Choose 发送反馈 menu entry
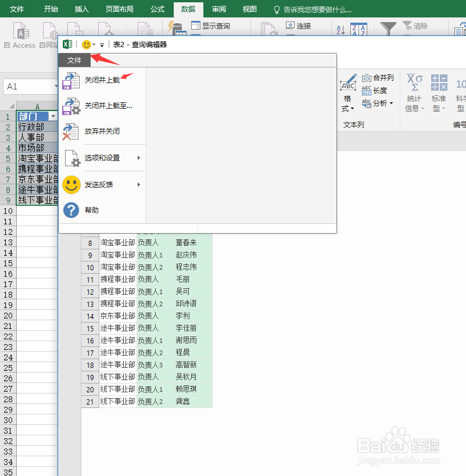Viewport: 466px width, 476px height. tap(99, 185)
